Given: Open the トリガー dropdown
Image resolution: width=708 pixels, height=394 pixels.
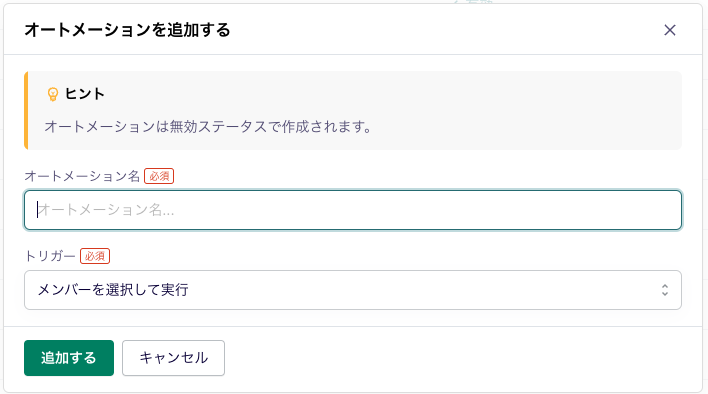Looking at the screenshot, I should coord(353,290).
